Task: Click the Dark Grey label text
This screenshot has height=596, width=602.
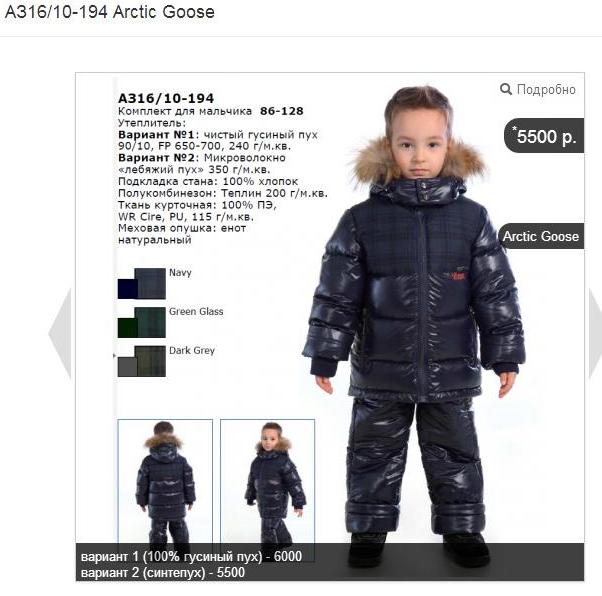Action: point(192,351)
